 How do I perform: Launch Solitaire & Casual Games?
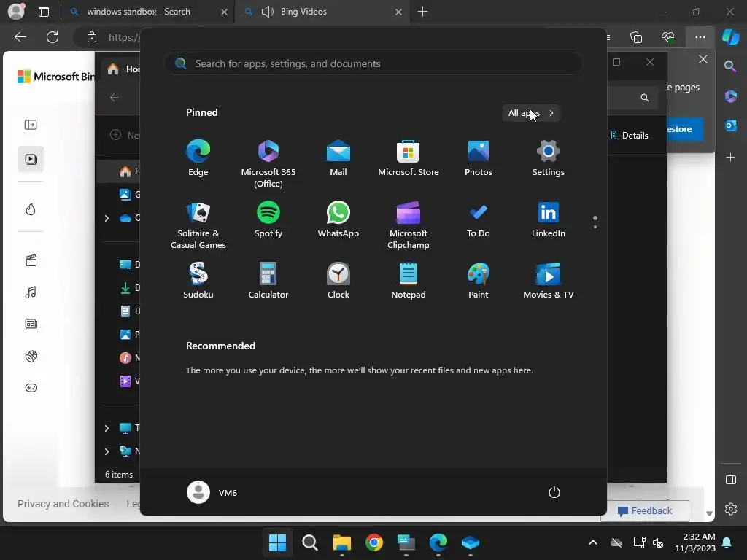[198, 225]
